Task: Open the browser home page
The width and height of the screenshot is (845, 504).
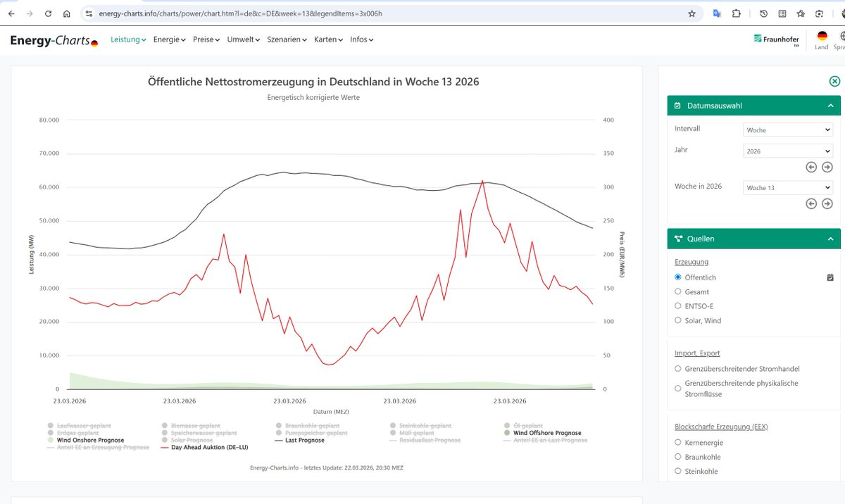Action: pos(66,13)
